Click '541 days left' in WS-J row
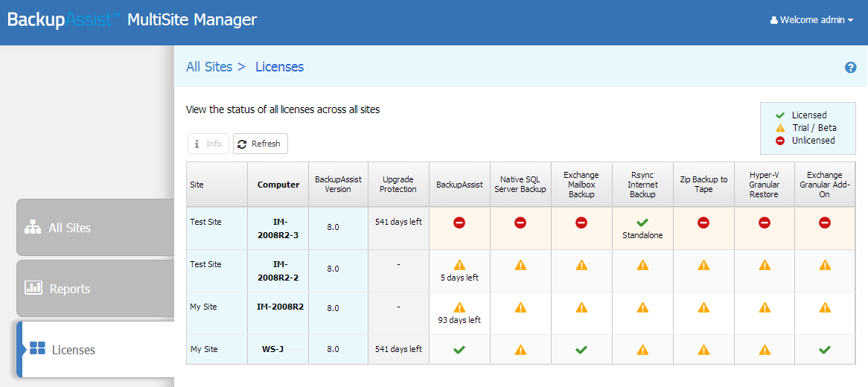 tap(398, 349)
